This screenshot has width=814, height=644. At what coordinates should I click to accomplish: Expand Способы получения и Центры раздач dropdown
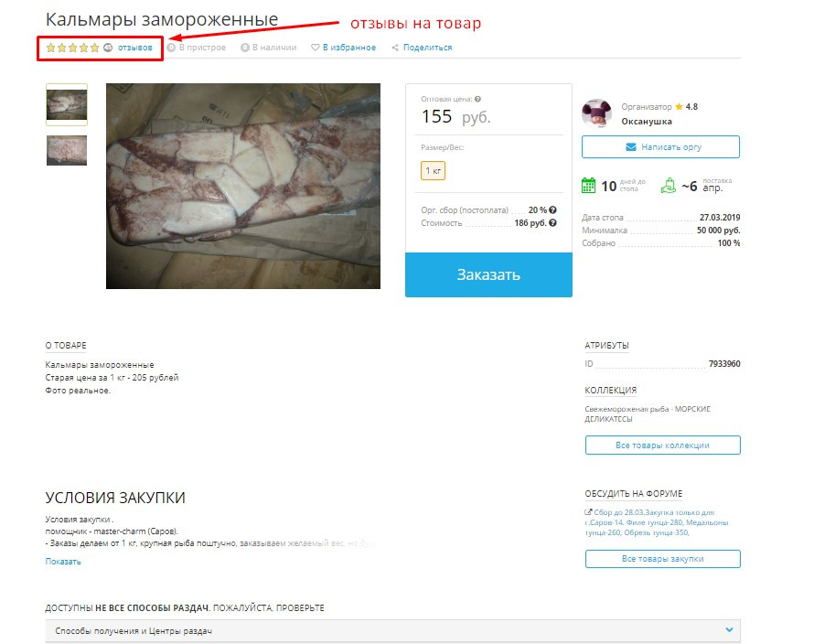[393, 630]
